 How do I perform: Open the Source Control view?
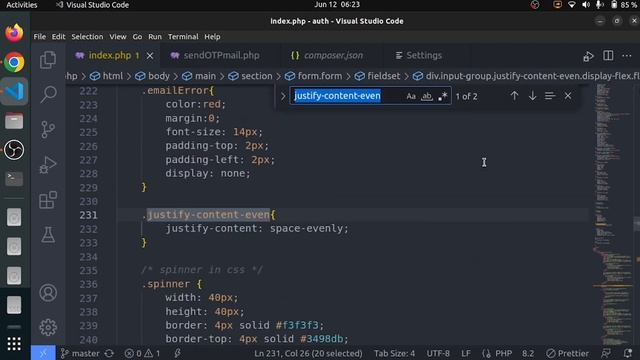48,129
